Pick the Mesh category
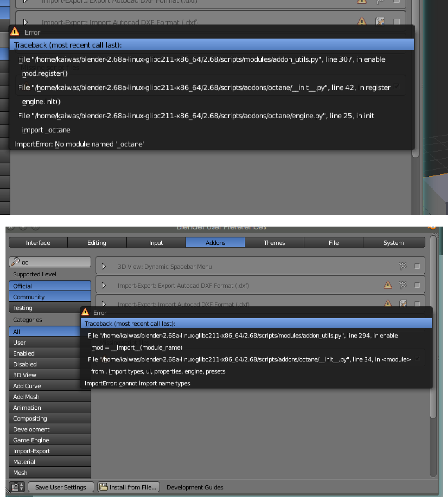448x497 pixels. 50,472
